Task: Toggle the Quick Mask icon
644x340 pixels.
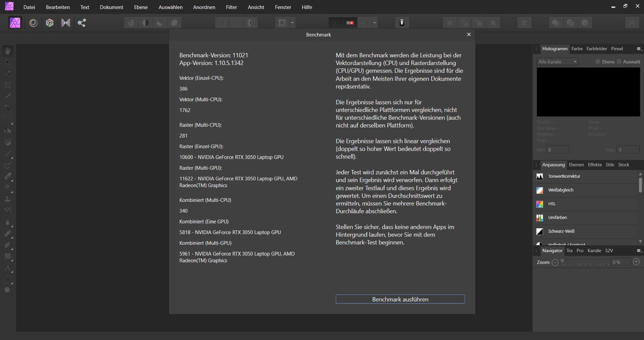Action: (x=282, y=23)
